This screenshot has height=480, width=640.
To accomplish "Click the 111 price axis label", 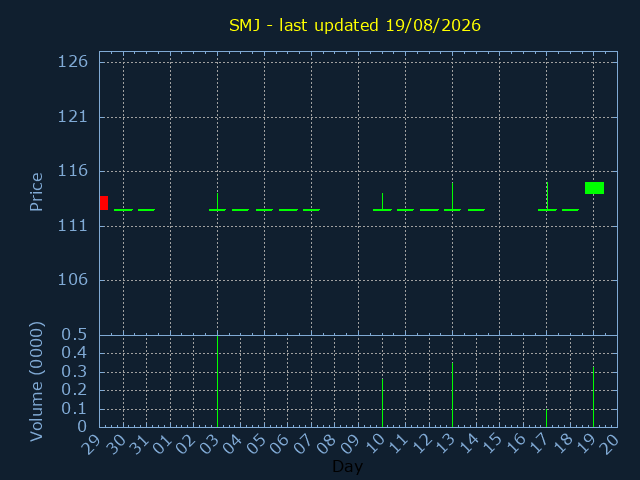I will (x=73, y=226).
